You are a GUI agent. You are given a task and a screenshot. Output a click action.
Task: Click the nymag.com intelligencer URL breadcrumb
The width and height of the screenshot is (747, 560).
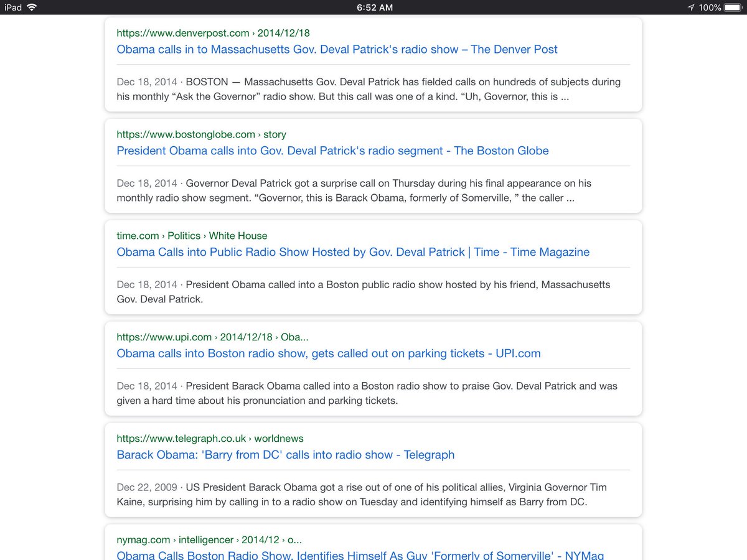tap(210, 540)
